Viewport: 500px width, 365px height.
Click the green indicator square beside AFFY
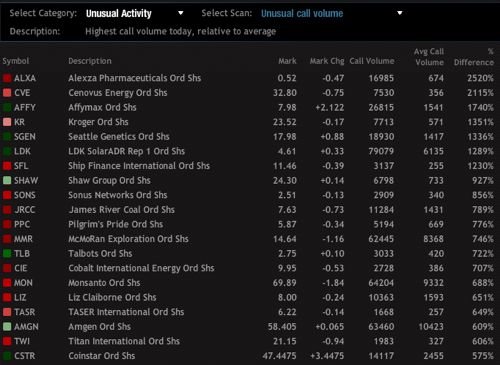pyautogui.click(x=7, y=107)
